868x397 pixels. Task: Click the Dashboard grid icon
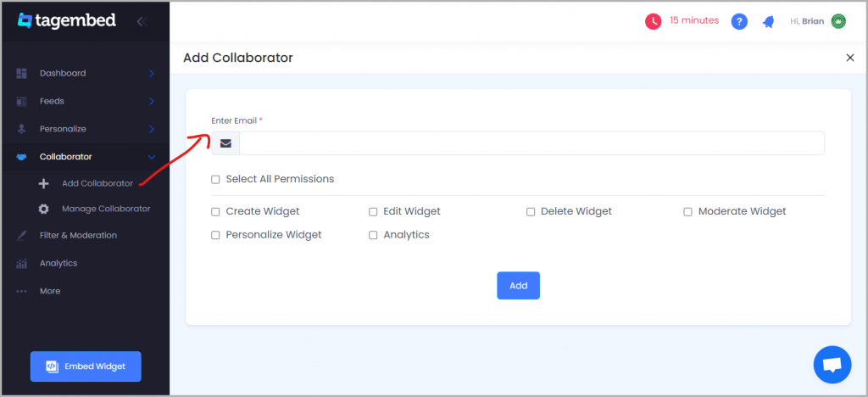[x=21, y=73]
